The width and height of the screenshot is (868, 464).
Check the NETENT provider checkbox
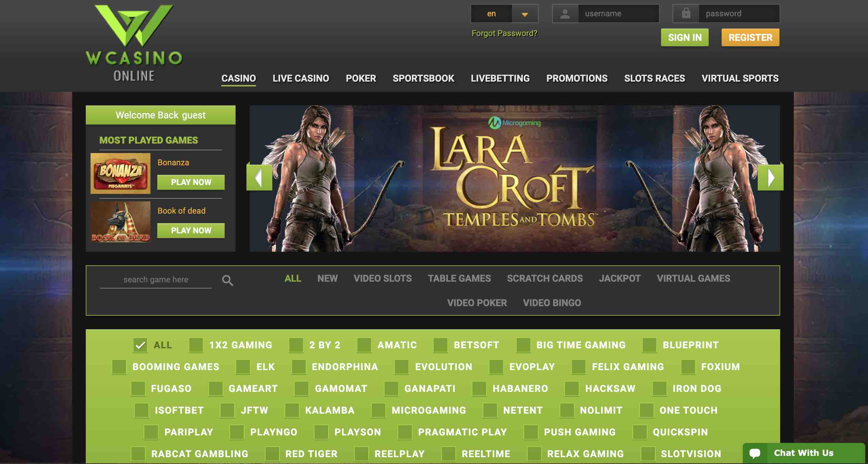490,410
